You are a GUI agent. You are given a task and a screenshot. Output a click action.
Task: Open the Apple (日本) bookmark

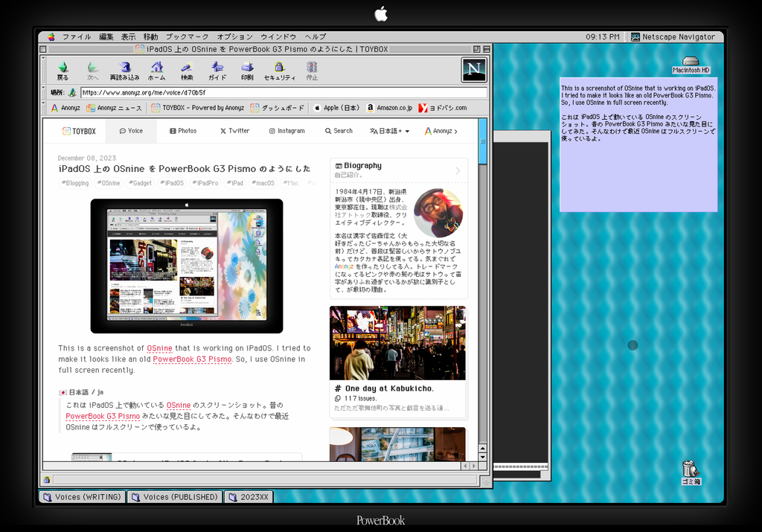click(x=336, y=108)
